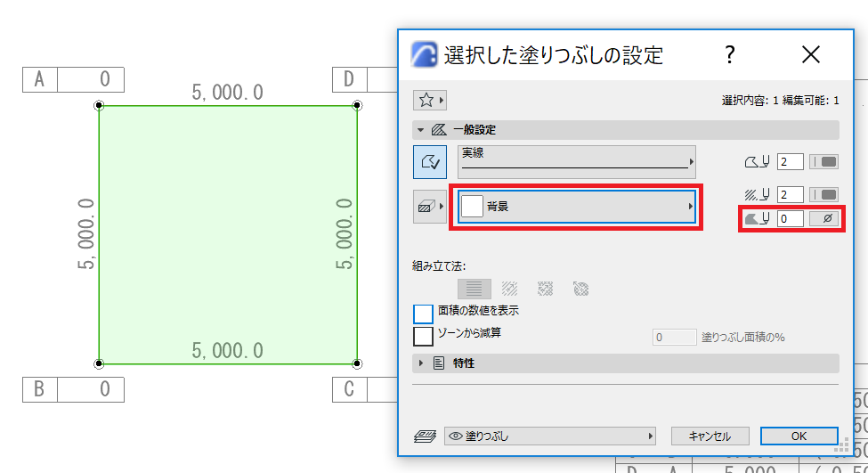Click the help question mark in dialog title
Screen dimensions: 868x473
point(730,54)
